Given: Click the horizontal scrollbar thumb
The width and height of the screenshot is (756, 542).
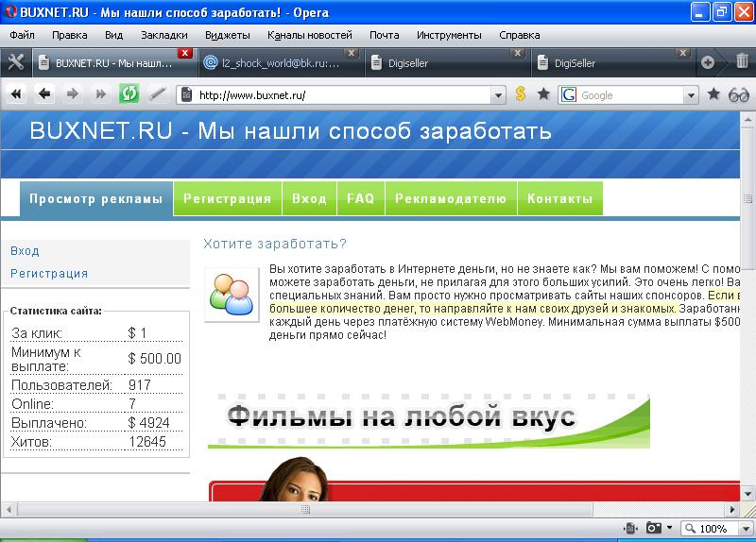Looking at the screenshot, I should point(304,509).
